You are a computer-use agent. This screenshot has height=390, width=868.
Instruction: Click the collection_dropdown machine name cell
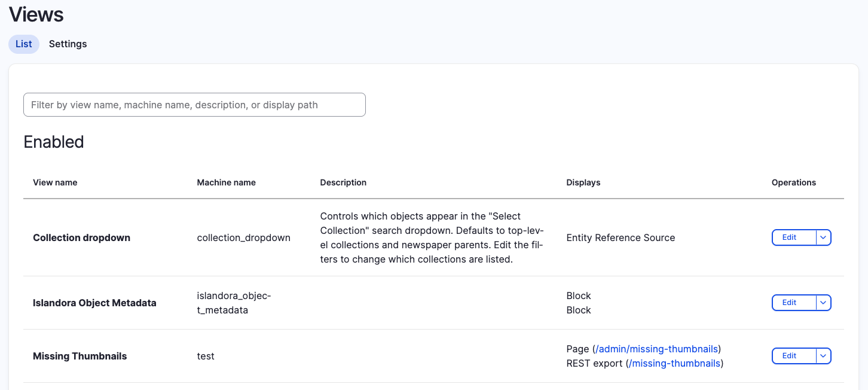pos(244,237)
